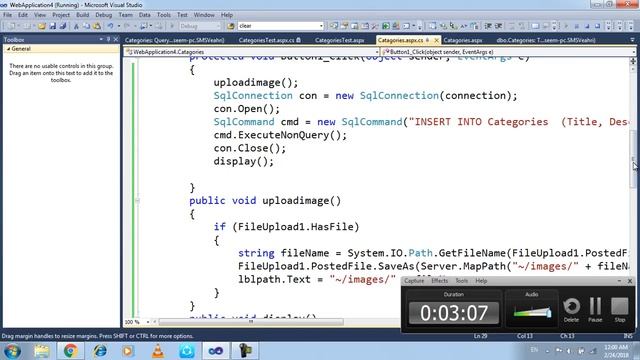Open the Effects menu in the recorder
This screenshot has width=640, height=360.
tap(440, 281)
